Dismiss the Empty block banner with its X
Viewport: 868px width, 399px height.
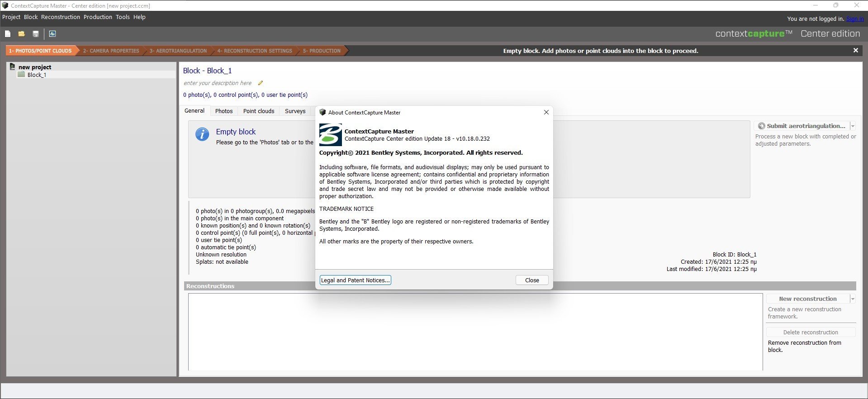[x=855, y=51]
